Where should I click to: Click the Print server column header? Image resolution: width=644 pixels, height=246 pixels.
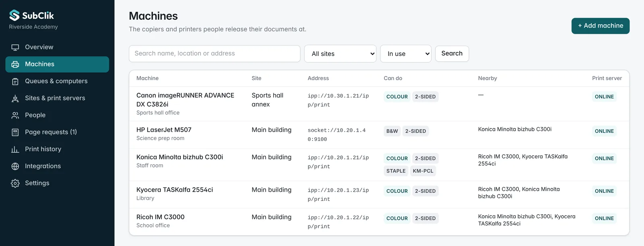pos(607,79)
